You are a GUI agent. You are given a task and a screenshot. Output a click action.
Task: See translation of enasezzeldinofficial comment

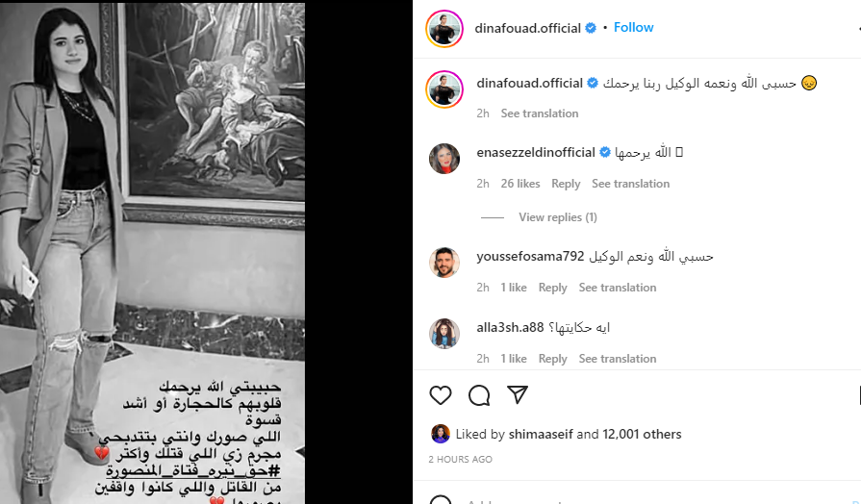point(630,184)
